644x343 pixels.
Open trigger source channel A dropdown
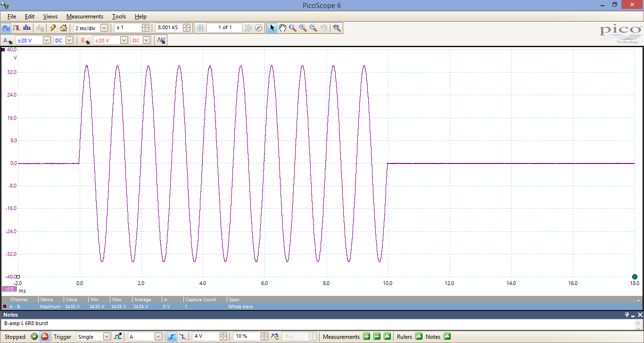point(158,336)
